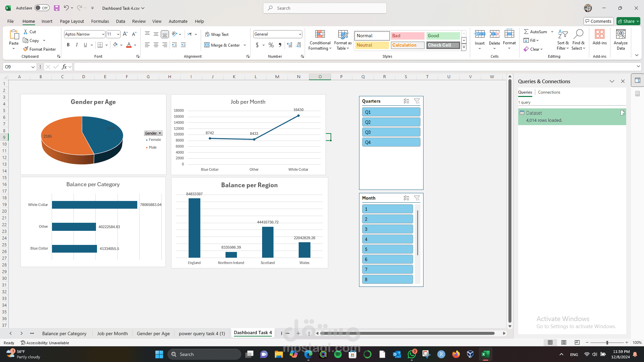644x362 pixels.
Task: Switch to Page Layout view in status bar
Action: click(564, 343)
